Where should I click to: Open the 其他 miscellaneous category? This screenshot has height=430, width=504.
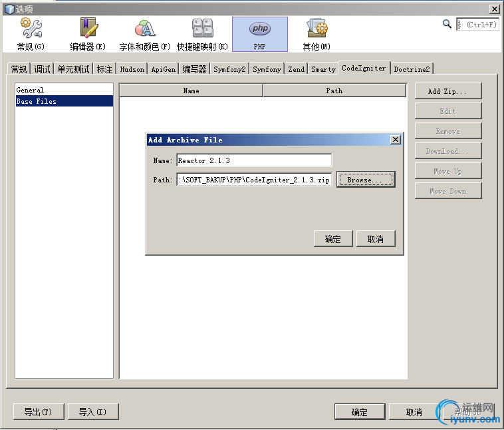[316, 34]
